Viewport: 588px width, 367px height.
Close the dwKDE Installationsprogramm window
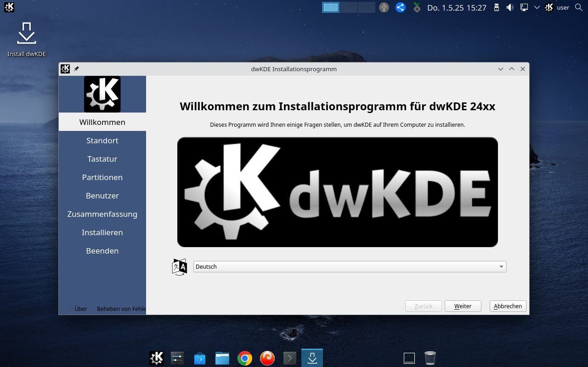(x=523, y=69)
